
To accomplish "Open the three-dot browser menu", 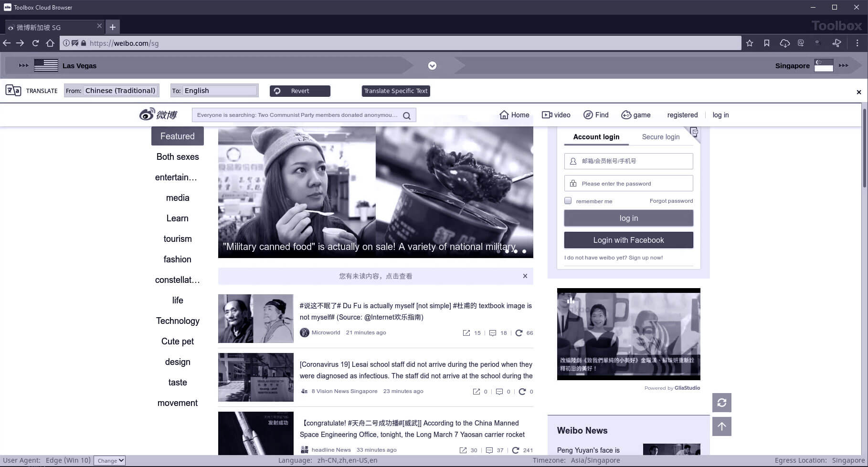I will 857,43.
